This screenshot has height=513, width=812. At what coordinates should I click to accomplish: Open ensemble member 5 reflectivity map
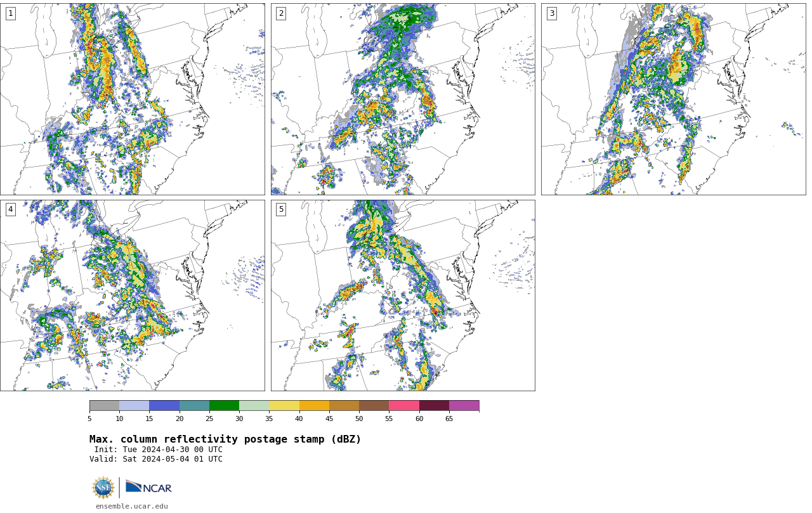(x=403, y=295)
